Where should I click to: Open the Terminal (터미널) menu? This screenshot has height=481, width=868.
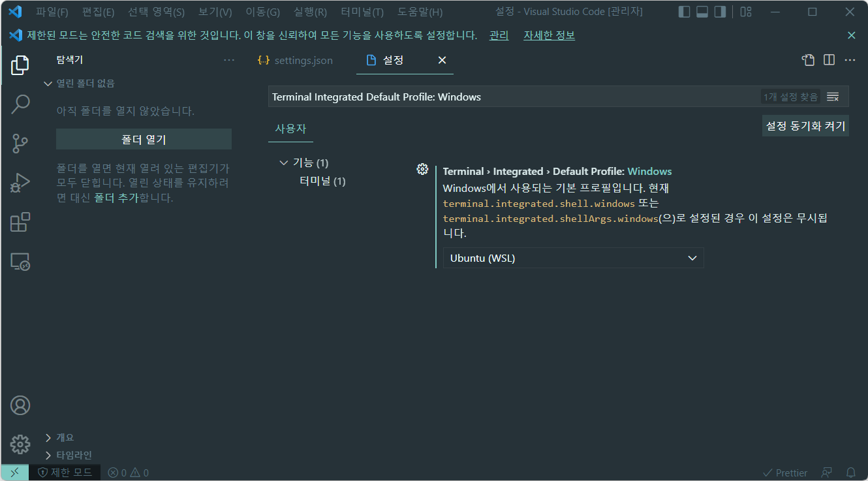click(x=362, y=12)
